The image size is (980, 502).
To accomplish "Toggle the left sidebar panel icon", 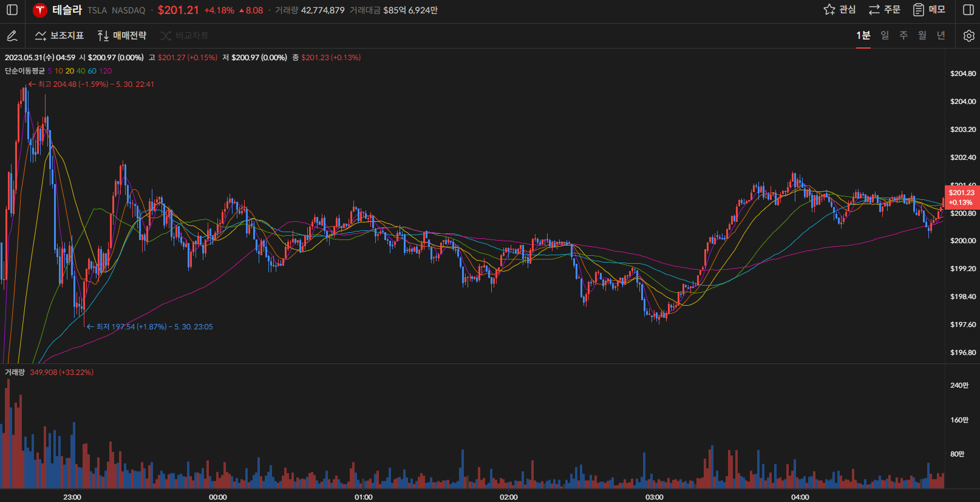I will click(12, 10).
